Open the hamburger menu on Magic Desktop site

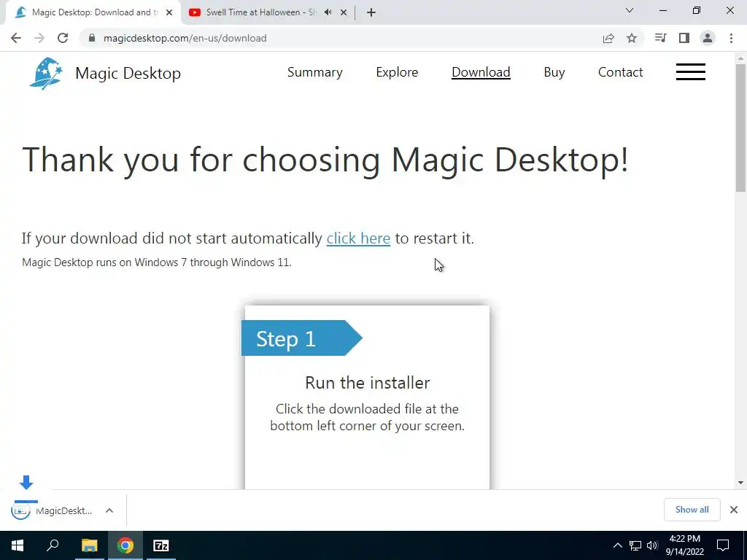(x=691, y=72)
